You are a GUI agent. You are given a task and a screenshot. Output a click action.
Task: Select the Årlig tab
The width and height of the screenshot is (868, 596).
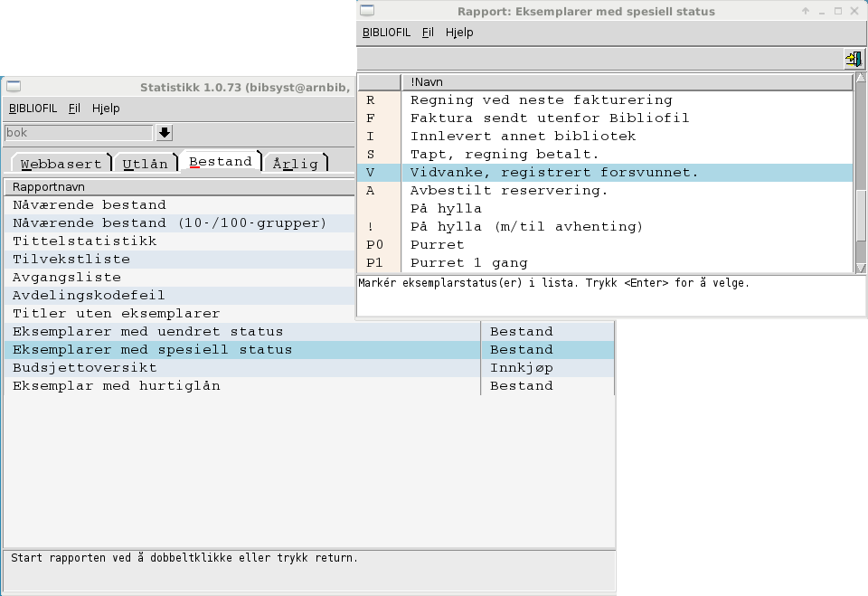click(x=296, y=164)
